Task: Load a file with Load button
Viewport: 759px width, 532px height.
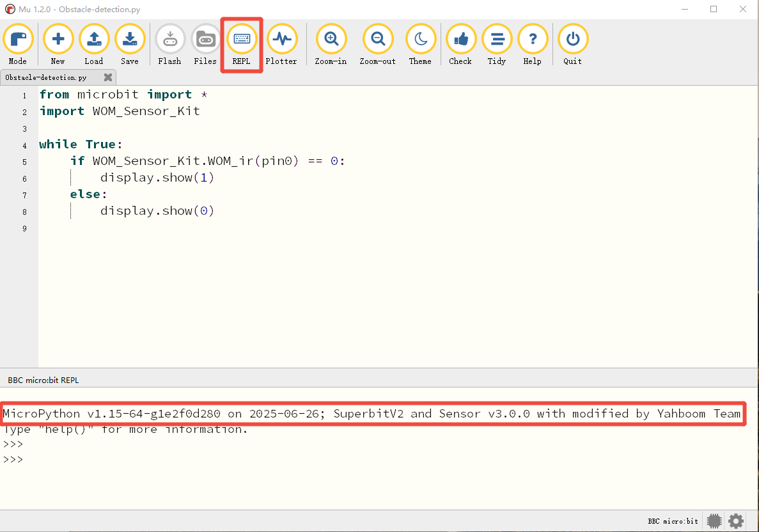Action: point(94,45)
